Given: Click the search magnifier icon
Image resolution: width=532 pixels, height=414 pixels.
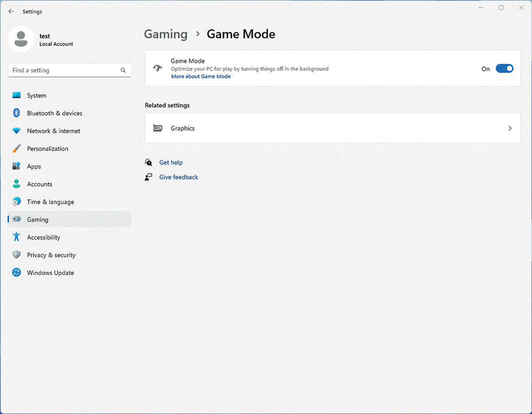Looking at the screenshot, I should click(x=123, y=70).
